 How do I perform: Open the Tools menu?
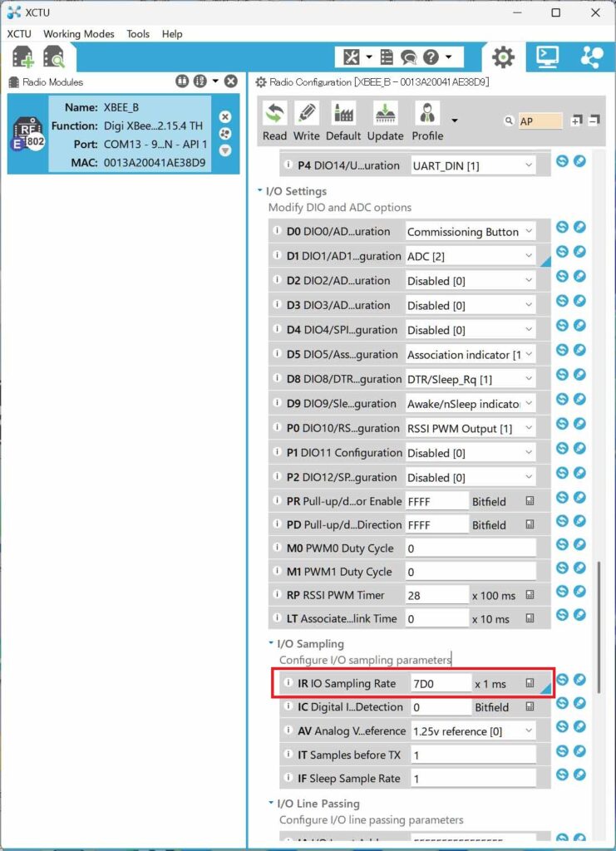click(x=138, y=33)
